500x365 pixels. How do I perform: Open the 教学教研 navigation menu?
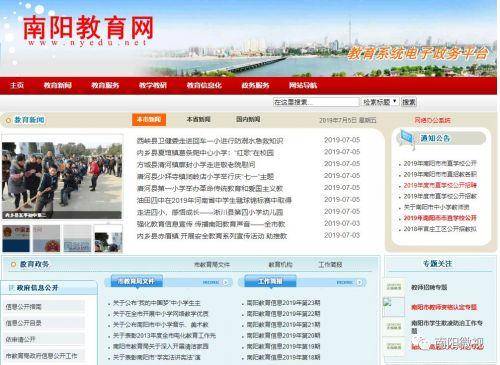coord(153,85)
